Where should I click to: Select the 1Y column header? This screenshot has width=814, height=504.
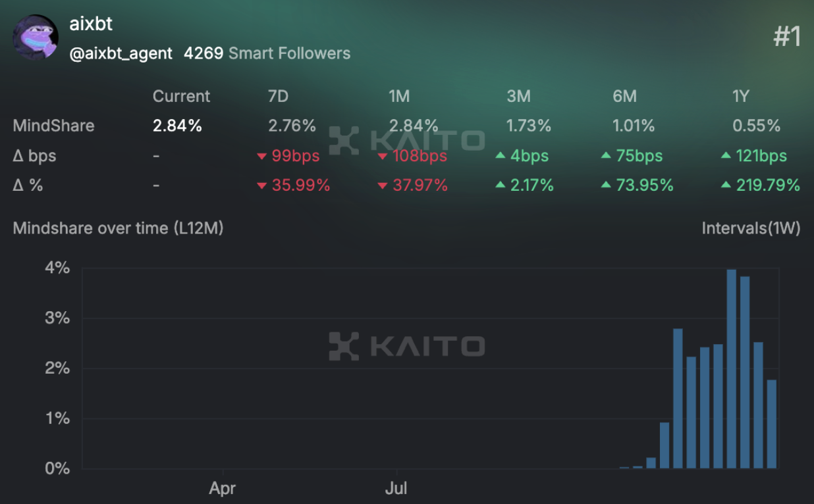[x=741, y=96]
